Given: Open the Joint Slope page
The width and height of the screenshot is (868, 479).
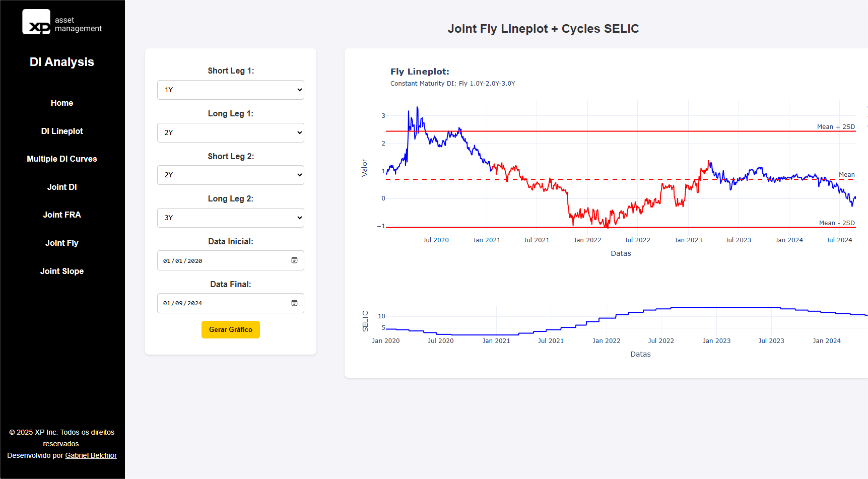Looking at the screenshot, I should pos(62,271).
